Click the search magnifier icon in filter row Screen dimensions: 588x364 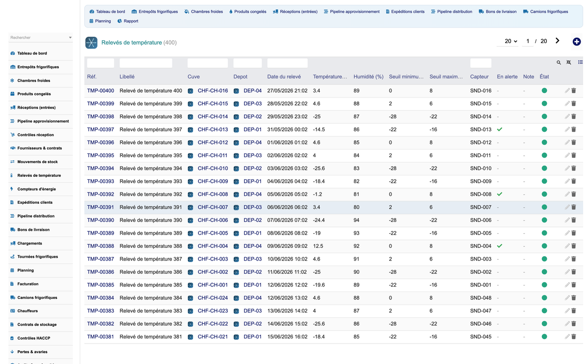pyautogui.click(x=559, y=63)
